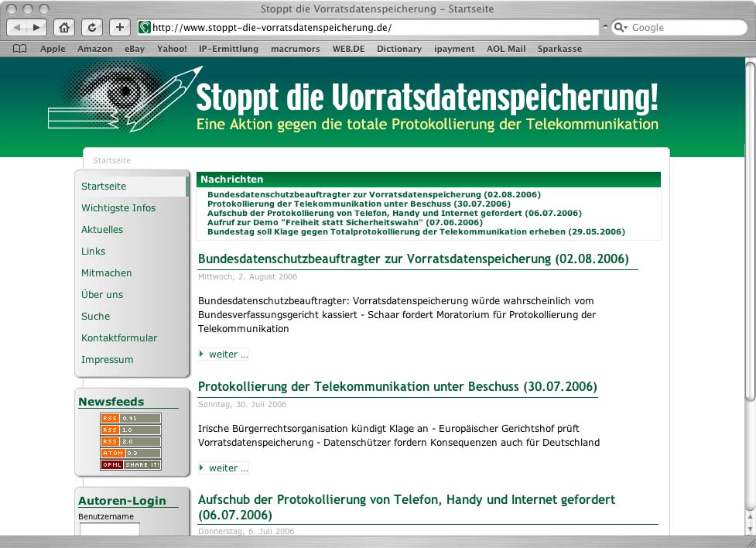The height and width of the screenshot is (548, 756).
Task: Click the scrollbar up arrow
Action: (x=750, y=517)
